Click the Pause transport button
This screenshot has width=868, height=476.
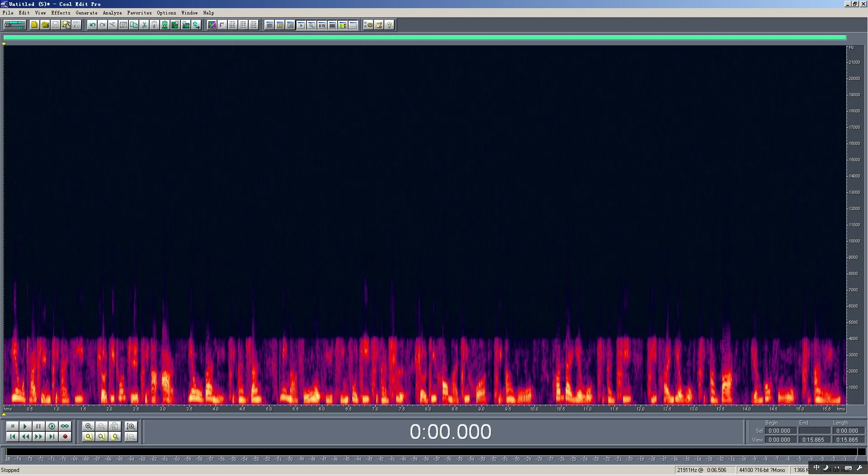[38, 426]
